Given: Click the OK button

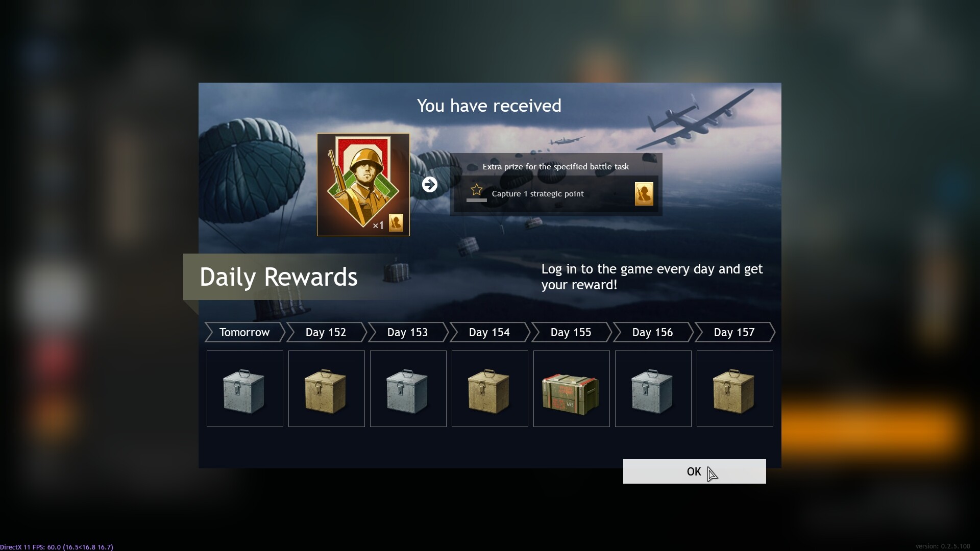Looking at the screenshot, I should click(x=694, y=471).
